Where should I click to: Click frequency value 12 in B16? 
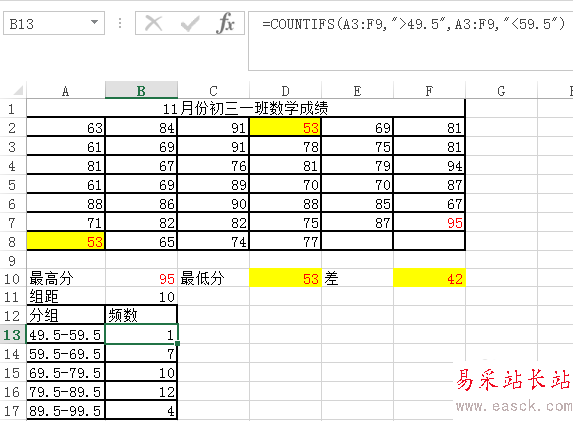(x=141, y=391)
